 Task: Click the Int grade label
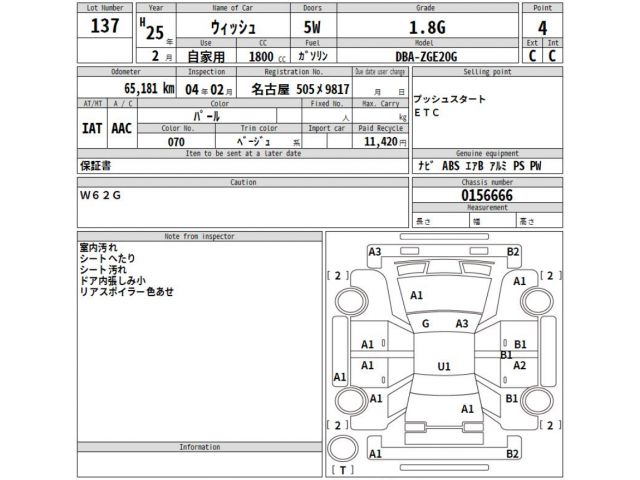553,43
